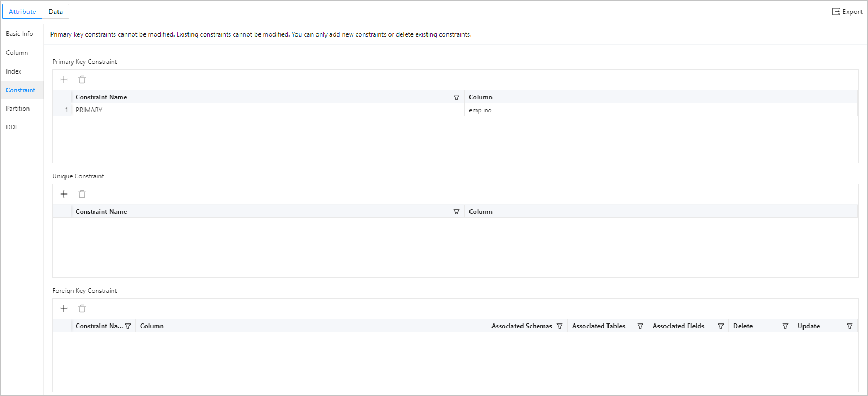Image resolution: width=868 pixels, height=396 pixels.
Task: Filter the Update column in foreign keys
Action: pyautogui.click(x=850, y=326)
